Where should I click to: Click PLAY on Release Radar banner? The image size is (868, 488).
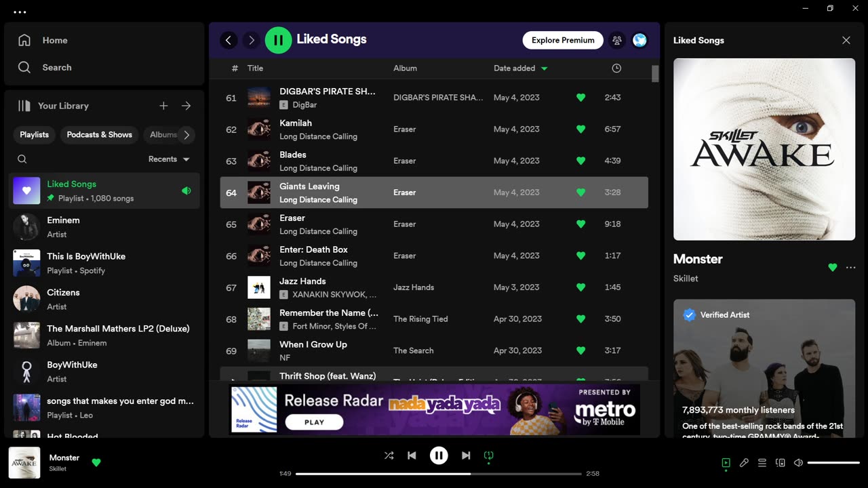[x=314, y=422]
